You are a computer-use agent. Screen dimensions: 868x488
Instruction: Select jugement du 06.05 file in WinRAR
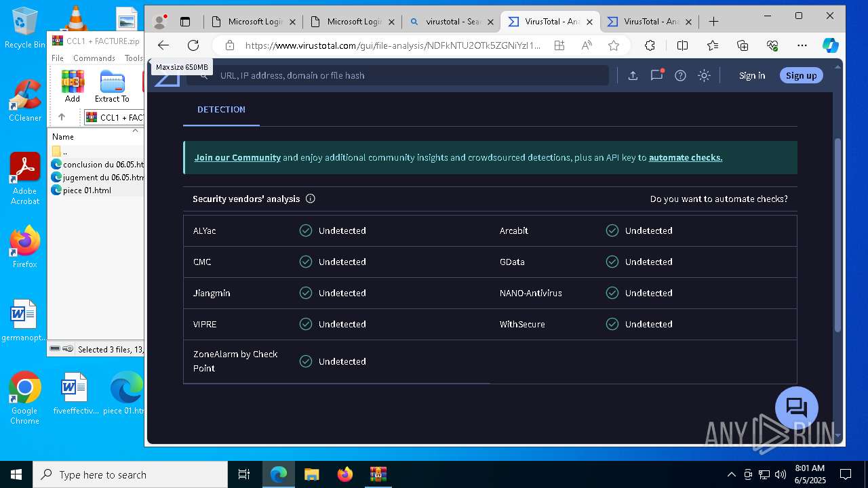coord(97,177)
